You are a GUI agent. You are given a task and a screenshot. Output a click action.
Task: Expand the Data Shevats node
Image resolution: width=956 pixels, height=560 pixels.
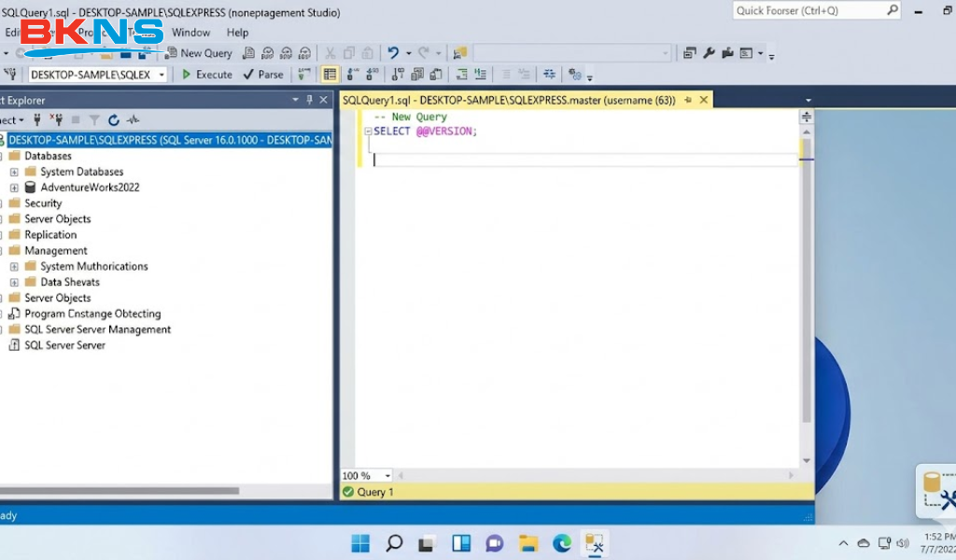(14, 282)
